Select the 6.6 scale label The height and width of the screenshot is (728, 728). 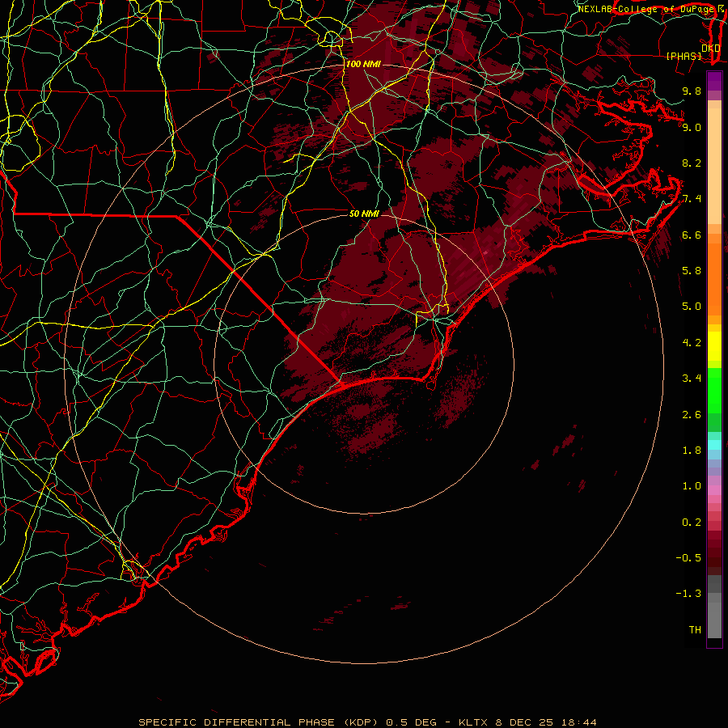[x=692, y=235]
